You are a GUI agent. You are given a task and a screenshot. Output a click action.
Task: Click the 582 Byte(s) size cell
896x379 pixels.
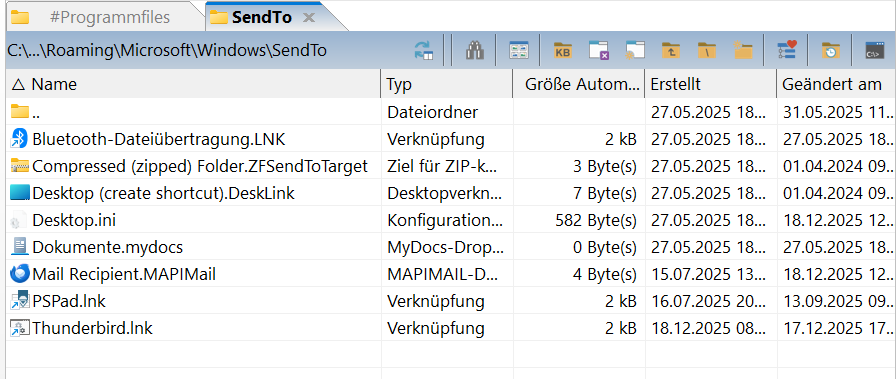(596, 220)
